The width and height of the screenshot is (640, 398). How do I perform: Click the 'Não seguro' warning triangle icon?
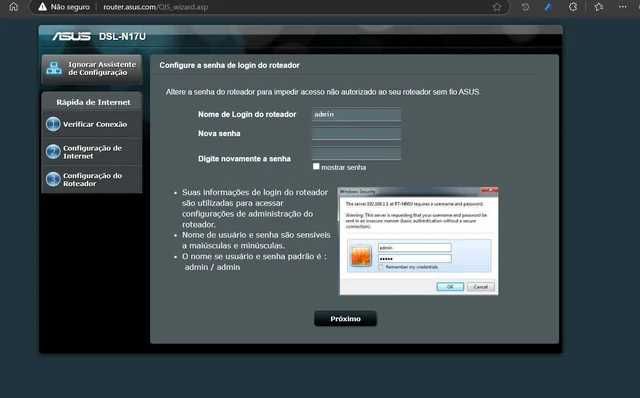pos(42,7)
